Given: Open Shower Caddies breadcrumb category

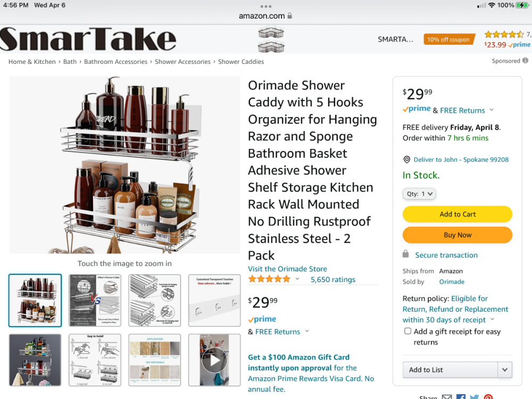Looking at the screenshot, I should coord(241,62).
